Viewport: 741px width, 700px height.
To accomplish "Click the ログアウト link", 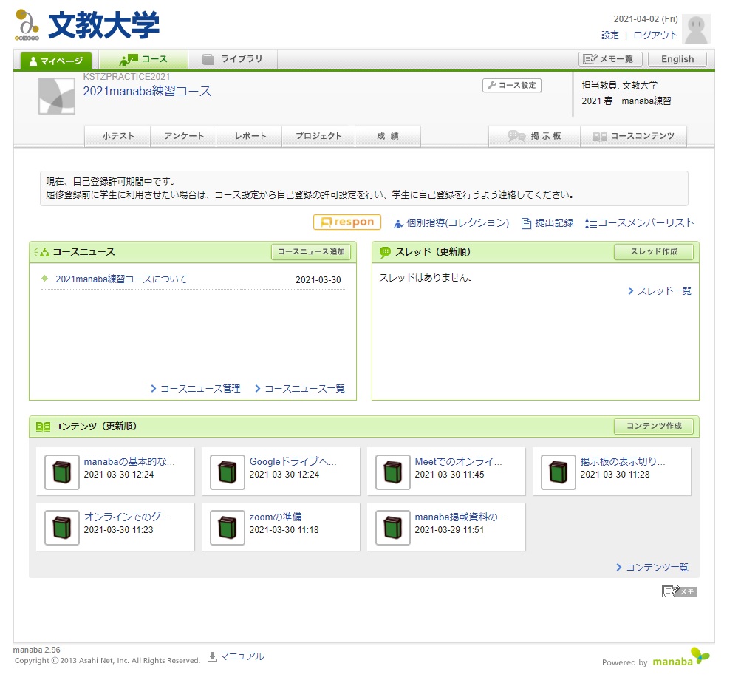I will (655, 35).
